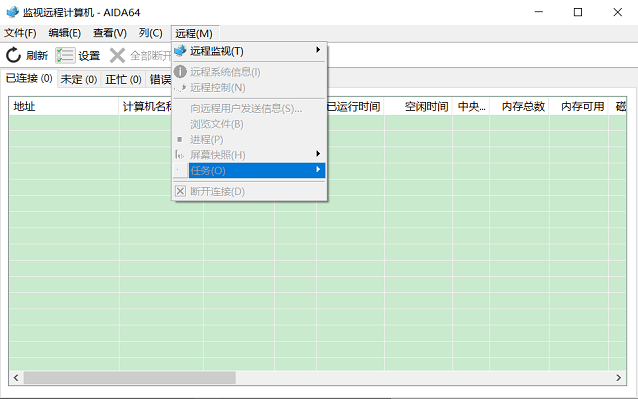Image resolution: width=638 pixels, height=399 pixels.
Task: Click the horizontal scrollbar right arrow
Action: pos(618,378)
